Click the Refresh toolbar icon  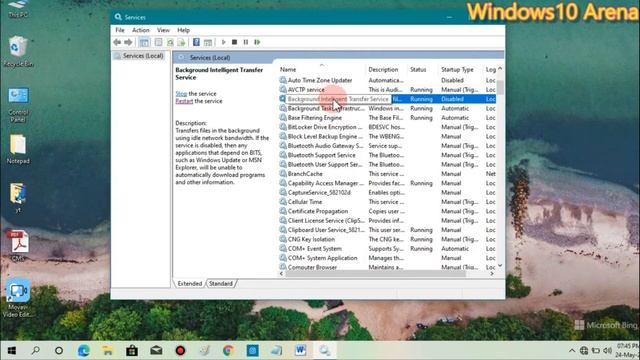point(170,42)
